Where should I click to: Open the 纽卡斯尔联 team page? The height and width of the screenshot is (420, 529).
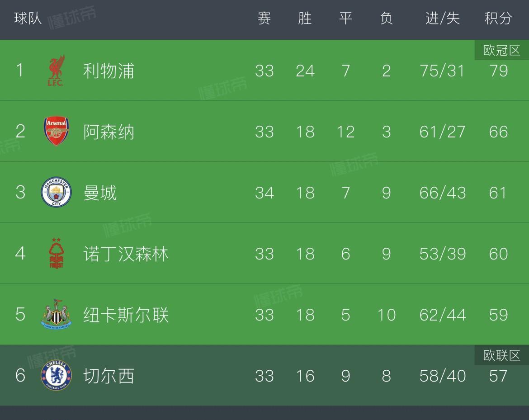coord(126,315)
